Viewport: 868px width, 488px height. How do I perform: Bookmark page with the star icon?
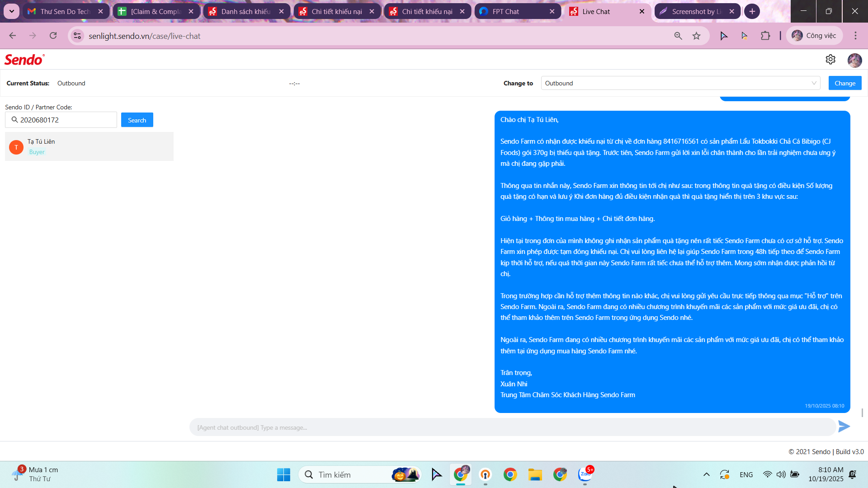[696, 36]
